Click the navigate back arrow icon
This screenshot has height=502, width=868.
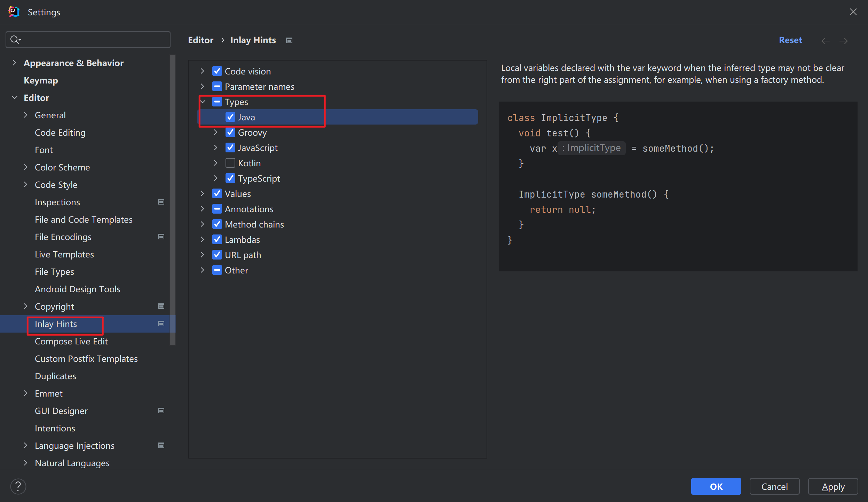tap(826, 39)
